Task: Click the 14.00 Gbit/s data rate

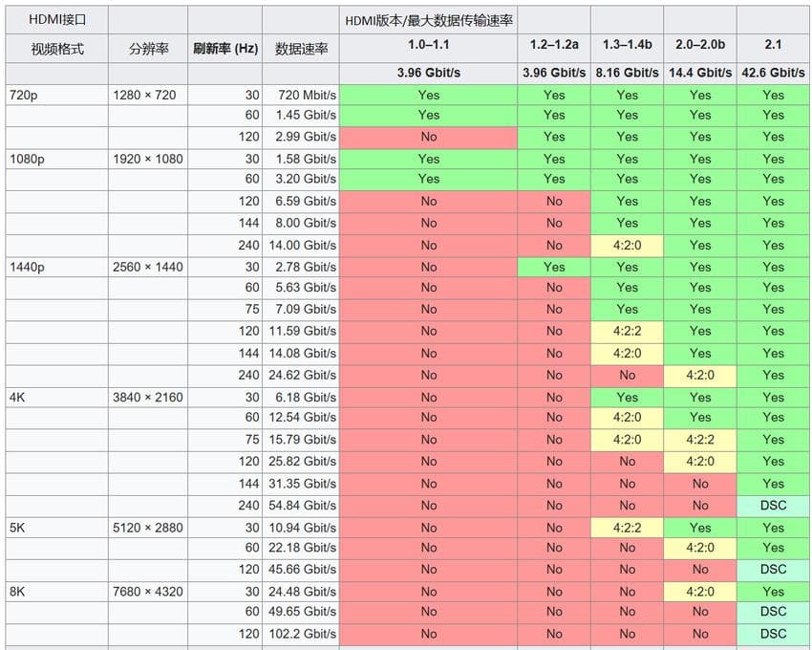Action: [301, 245]
